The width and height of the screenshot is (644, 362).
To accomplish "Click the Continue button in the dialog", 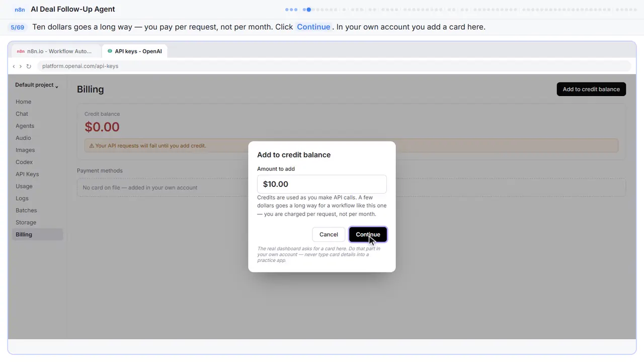I will pos(368,234).
